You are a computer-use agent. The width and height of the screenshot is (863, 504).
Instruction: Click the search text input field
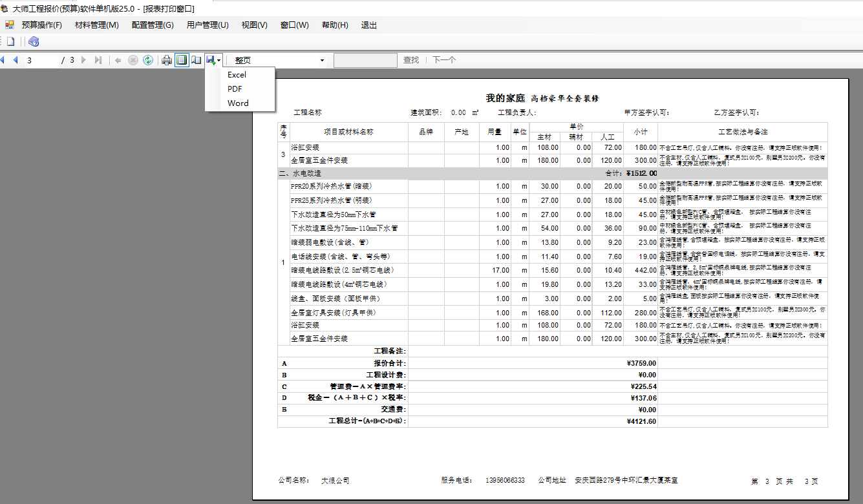365,60
